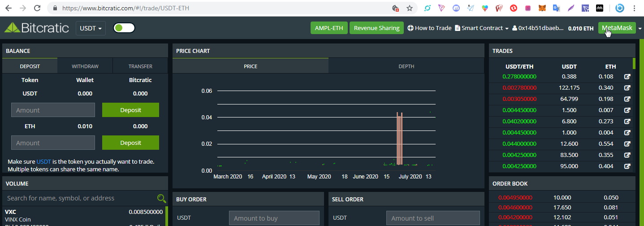
Task: Click order book price 0.004600000
Action: click(x=515, y=207)
